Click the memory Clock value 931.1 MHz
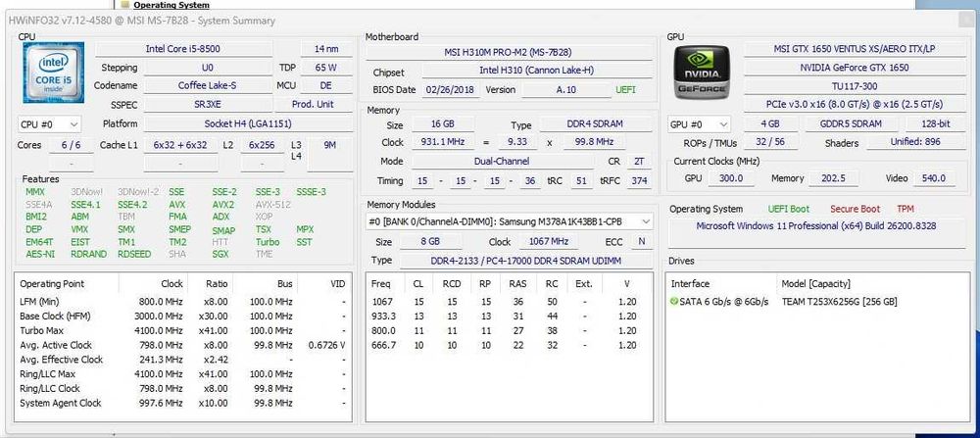Viewport: 980px width, 438px height. 443,142
